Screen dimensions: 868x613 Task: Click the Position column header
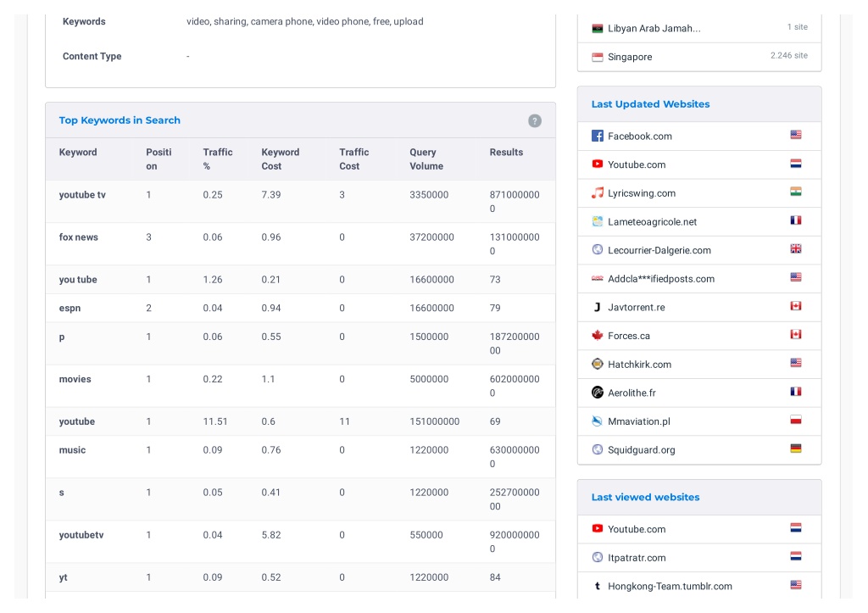click(159, 159)
